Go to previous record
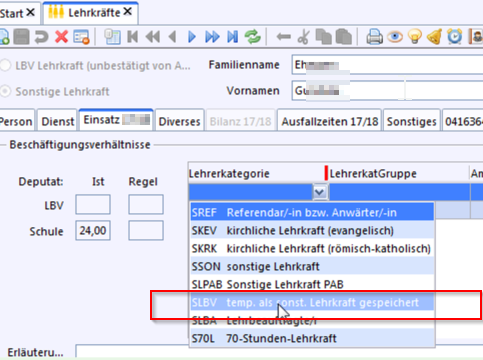 coord(172,37)
